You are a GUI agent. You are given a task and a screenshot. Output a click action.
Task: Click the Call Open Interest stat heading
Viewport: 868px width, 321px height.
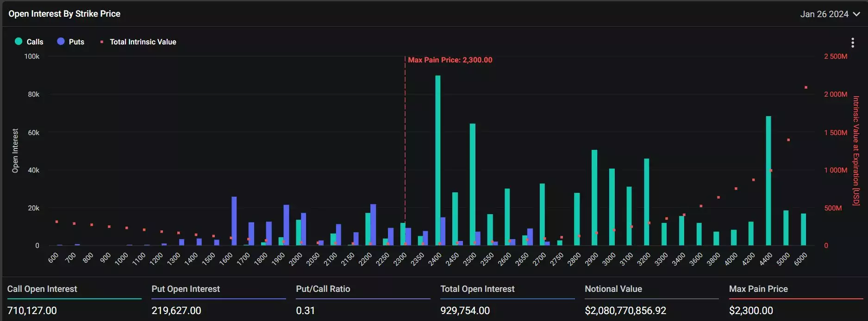42,289
